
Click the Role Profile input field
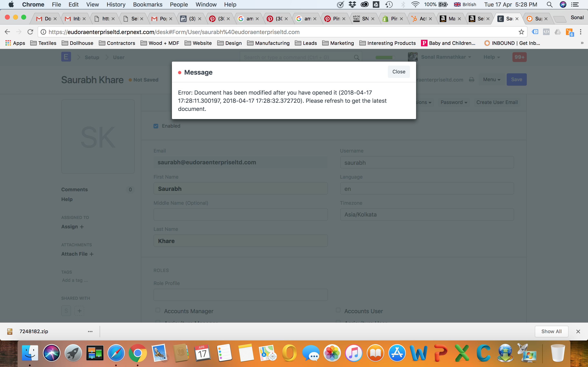(x=240, y=295)
